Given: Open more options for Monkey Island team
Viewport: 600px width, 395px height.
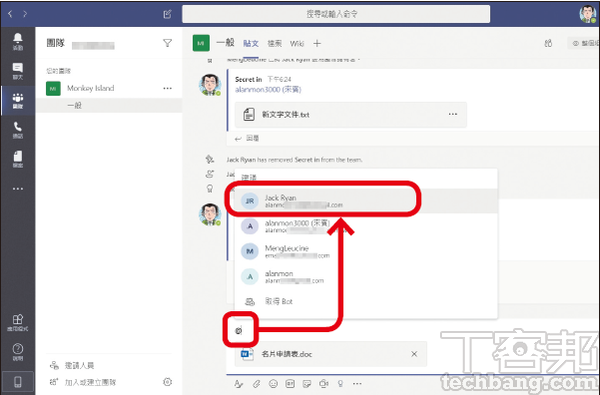Looking at the screenshot, I should pyautogui.click(x=167, y=88).
